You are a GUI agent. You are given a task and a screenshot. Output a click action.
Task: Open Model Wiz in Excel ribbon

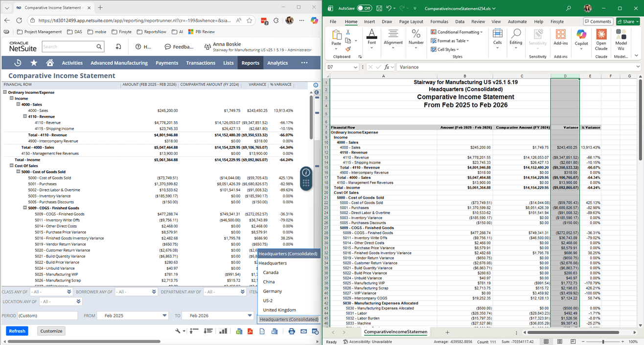click(621, 40)
